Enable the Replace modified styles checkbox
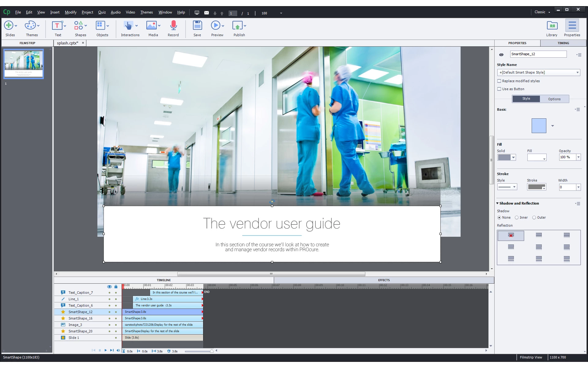This screenshot has height=368, width=588. [499, 81]
